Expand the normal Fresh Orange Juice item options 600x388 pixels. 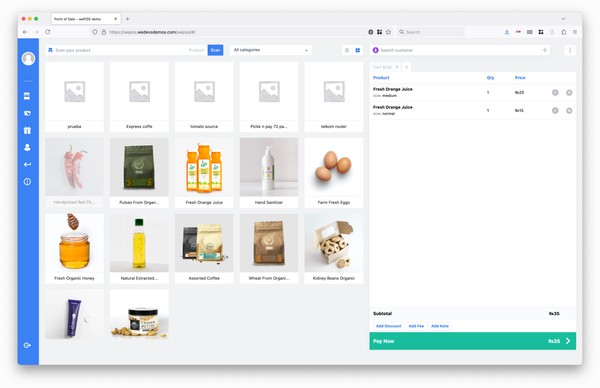555,111
